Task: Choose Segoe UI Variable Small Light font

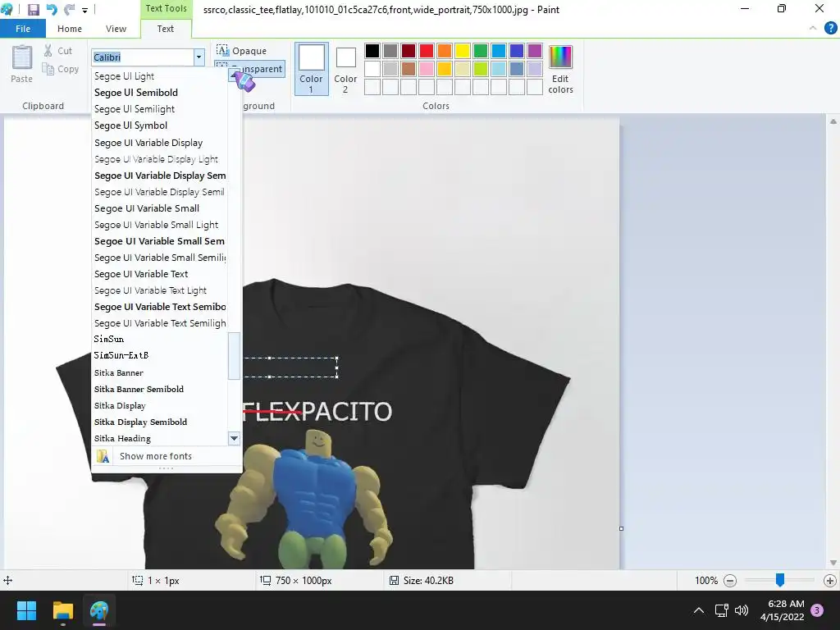Action: click(159, 225)
